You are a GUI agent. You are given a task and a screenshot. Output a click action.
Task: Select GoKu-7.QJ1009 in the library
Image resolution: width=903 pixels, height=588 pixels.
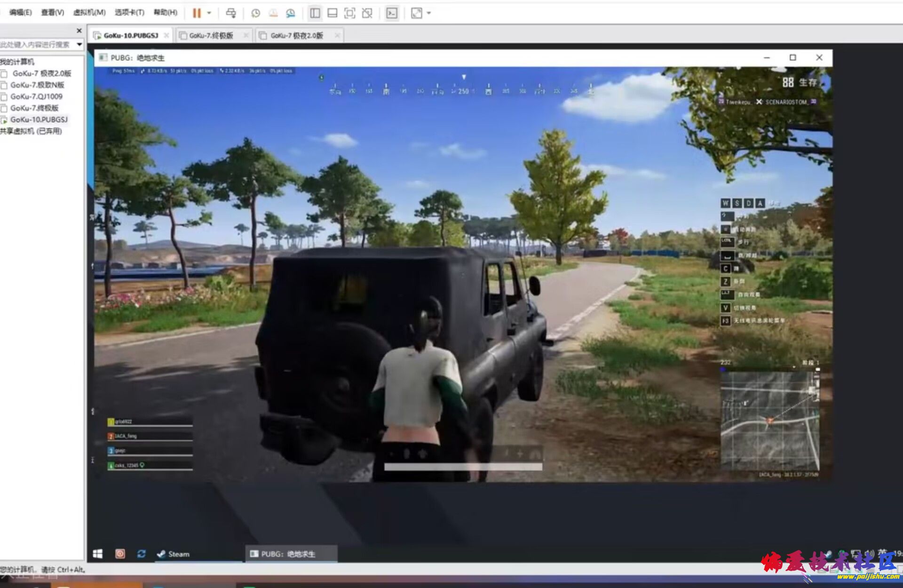(x=36, y=96)
